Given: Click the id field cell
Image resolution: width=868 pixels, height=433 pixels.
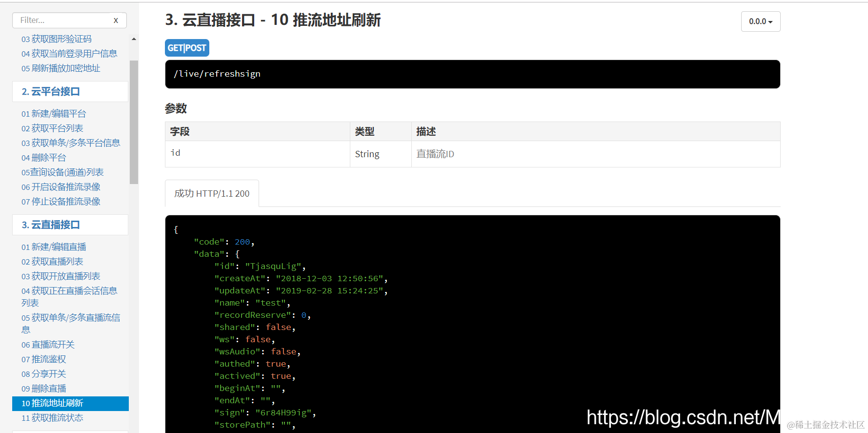Looking at the screenshot, I should point(258,154).
